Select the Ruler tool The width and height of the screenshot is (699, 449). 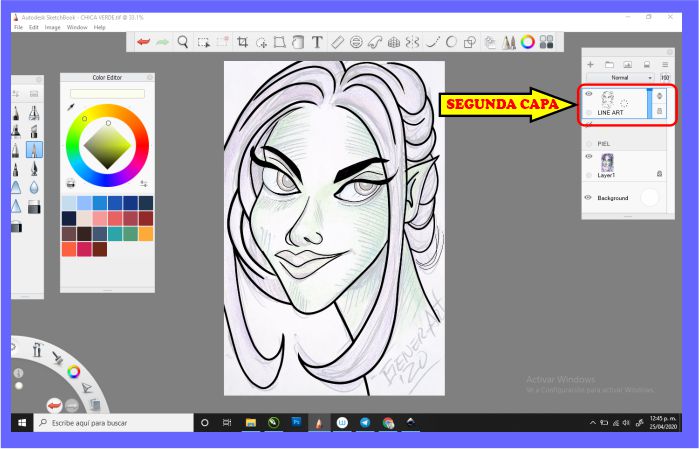coord(337,42)
